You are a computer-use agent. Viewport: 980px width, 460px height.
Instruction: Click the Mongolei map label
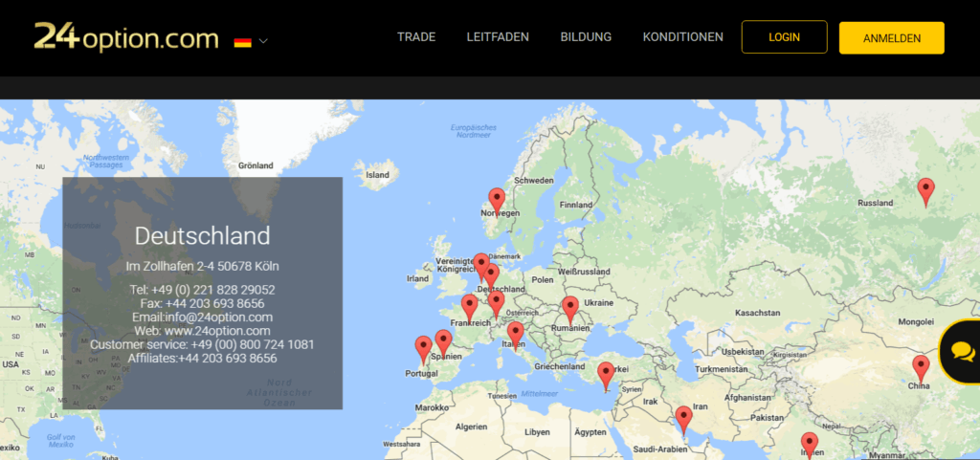pos(916,322)
